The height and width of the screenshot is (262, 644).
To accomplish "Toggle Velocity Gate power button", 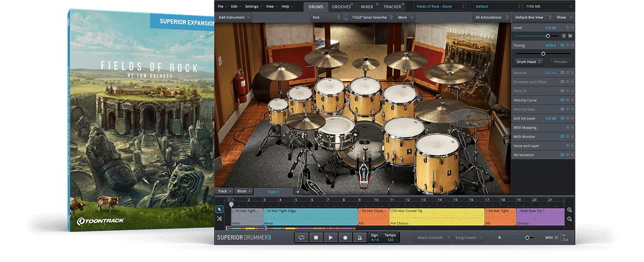I will pyautogui.click(x=562, y=109).
